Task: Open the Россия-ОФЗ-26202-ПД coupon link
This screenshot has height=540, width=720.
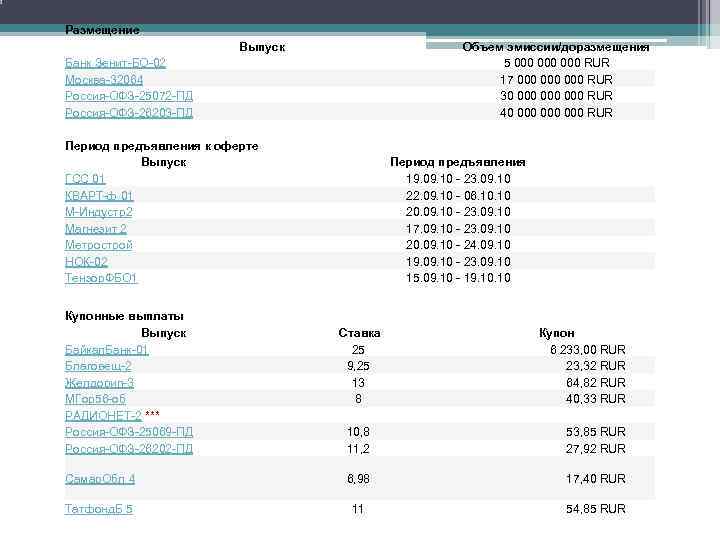Action: tap(129, 449)
